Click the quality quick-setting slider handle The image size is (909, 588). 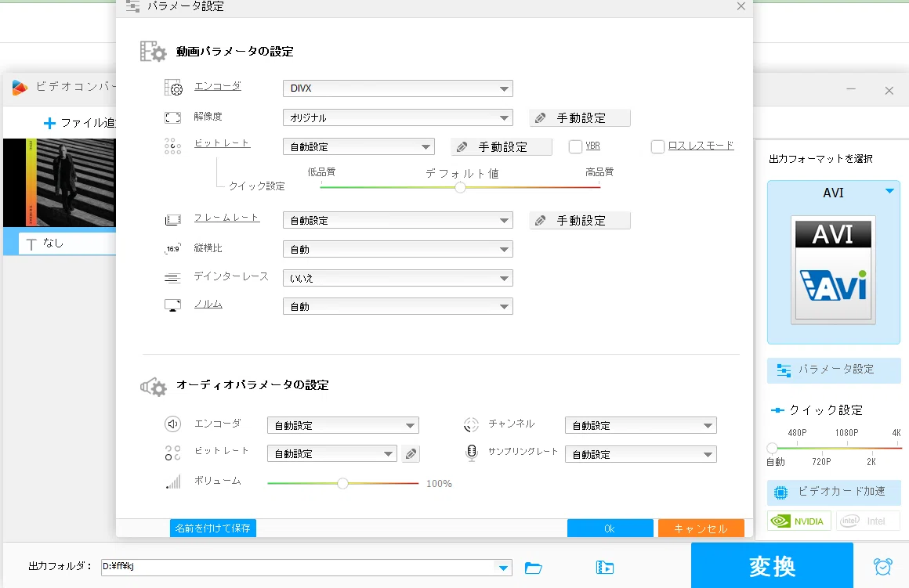point(460,187)
